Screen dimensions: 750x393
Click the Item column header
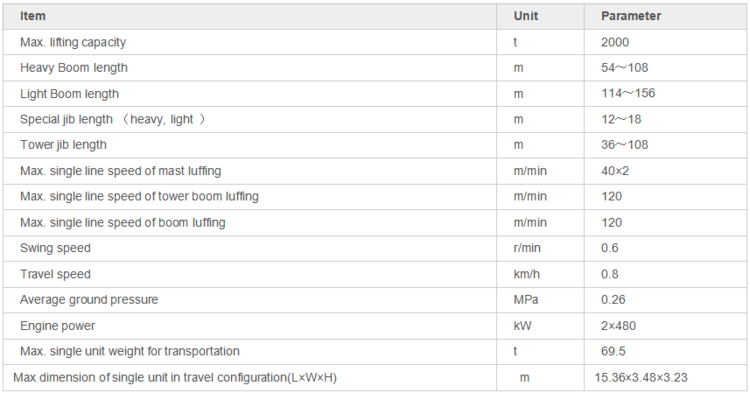pos(33,16)
